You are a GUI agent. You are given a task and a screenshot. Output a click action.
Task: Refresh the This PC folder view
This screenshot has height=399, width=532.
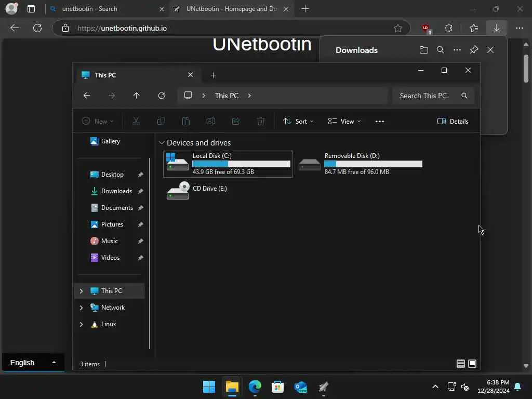(162, 96)
